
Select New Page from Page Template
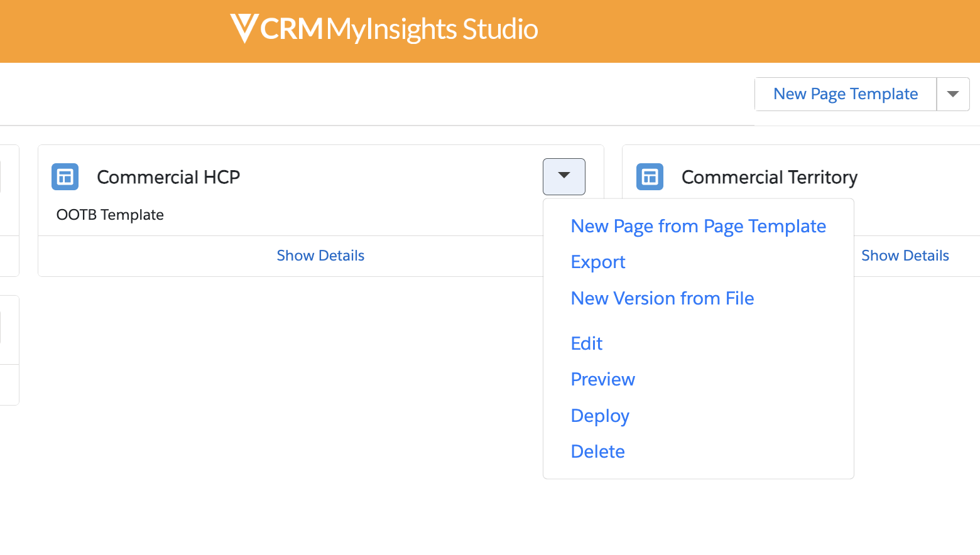(x=698, y=226)
